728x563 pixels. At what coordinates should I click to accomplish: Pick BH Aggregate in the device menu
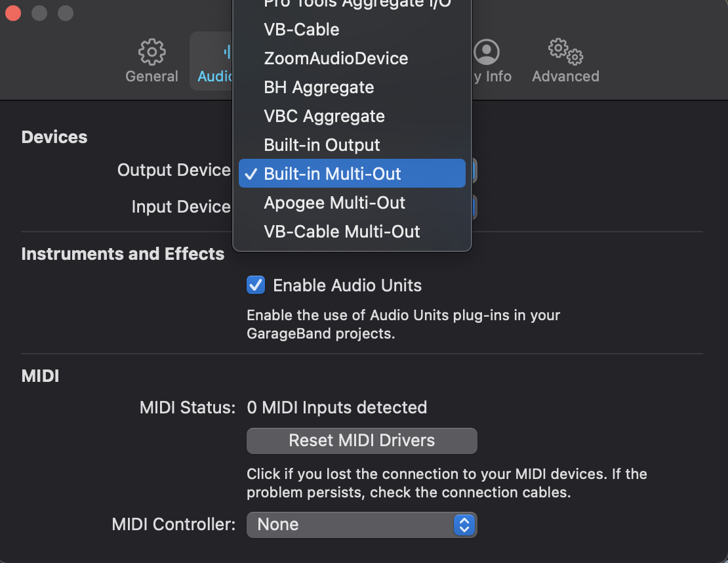352,87
